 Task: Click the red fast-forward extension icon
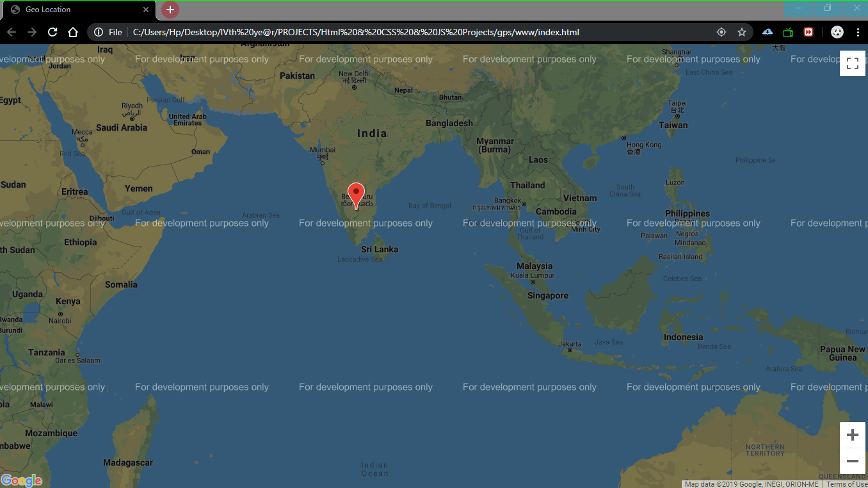point(808,32)
